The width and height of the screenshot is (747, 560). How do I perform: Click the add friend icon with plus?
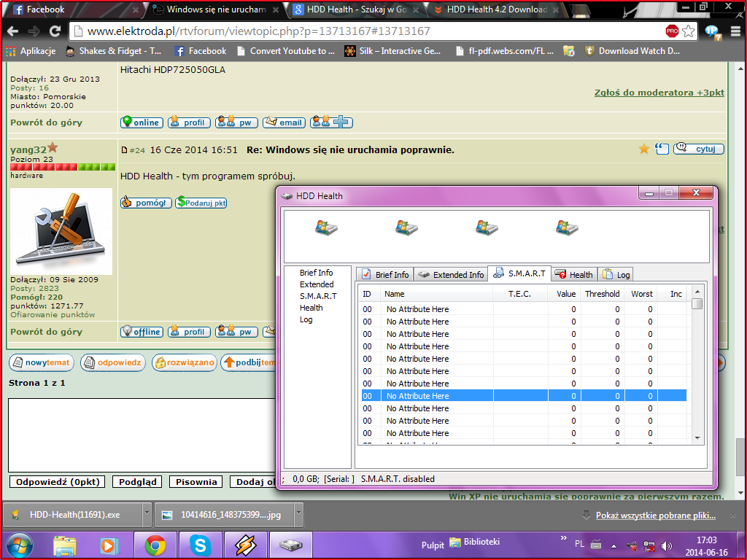pos(332,122)
